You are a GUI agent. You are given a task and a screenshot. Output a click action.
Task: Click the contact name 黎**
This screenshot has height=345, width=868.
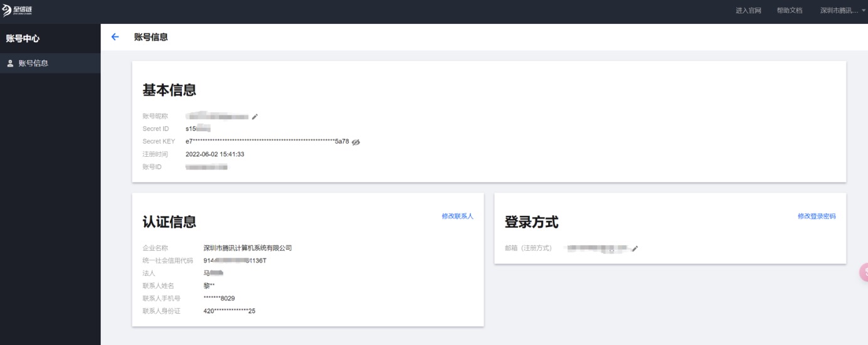click(x=209, y=286)
